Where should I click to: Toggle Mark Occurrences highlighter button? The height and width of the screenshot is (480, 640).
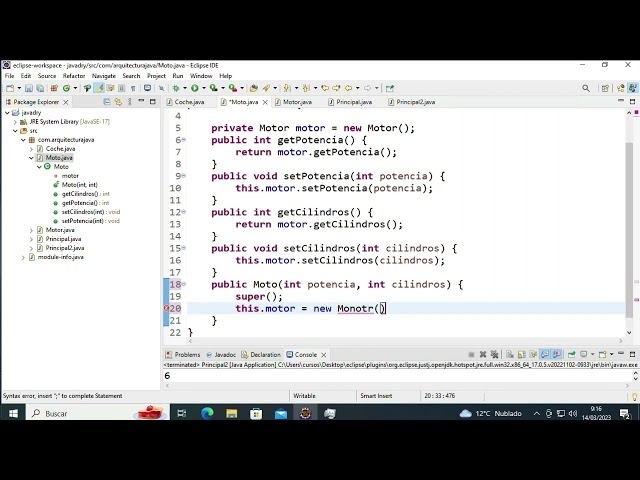99,88
